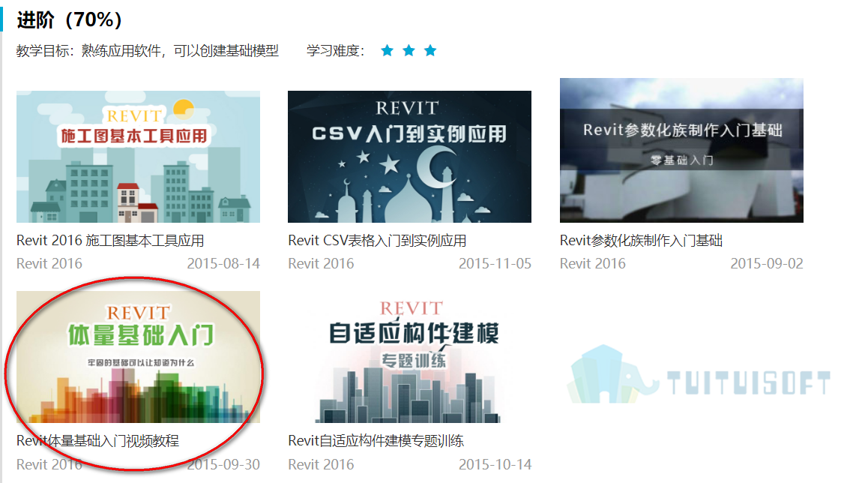Screen dimensions: 868x483
Task: Click Revit 2016 label under 自适应构件建模专题训练
Action: 321,464
